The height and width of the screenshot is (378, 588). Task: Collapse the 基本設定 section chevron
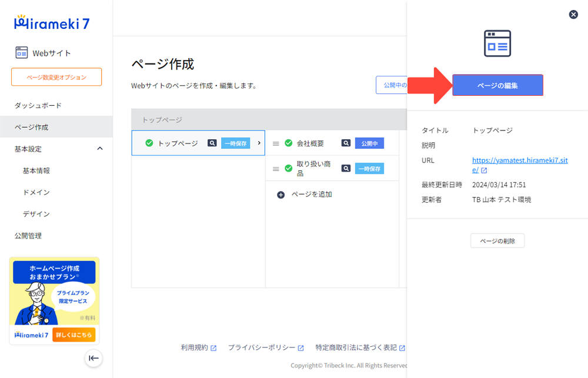coord(100,149)
